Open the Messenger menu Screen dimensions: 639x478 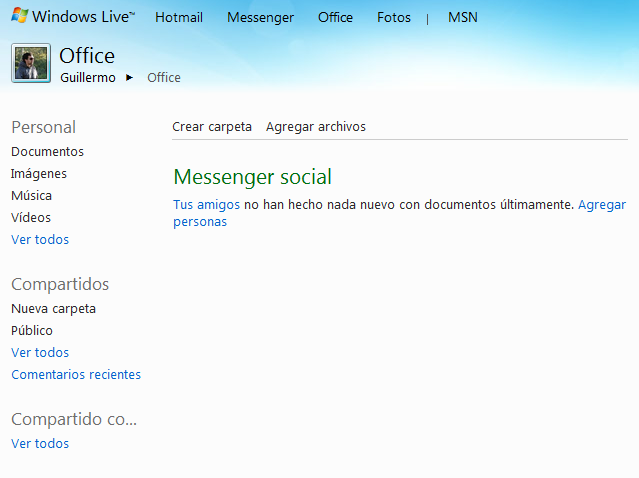[x=260, y=17]
